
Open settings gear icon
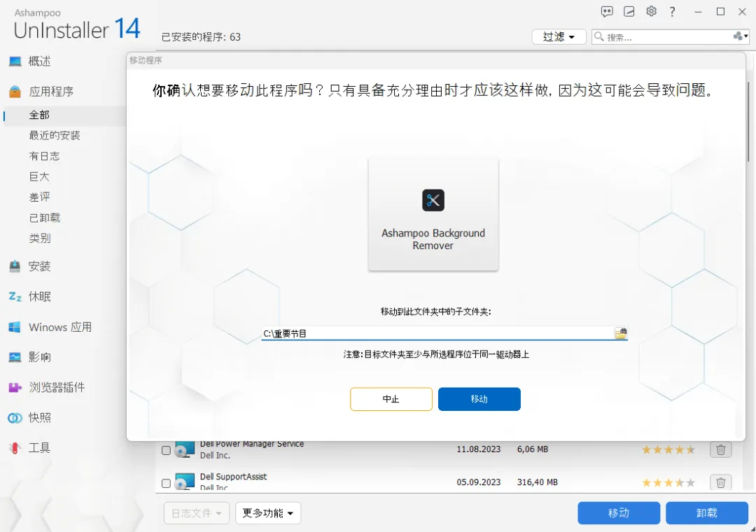click(x=651, y=11)
